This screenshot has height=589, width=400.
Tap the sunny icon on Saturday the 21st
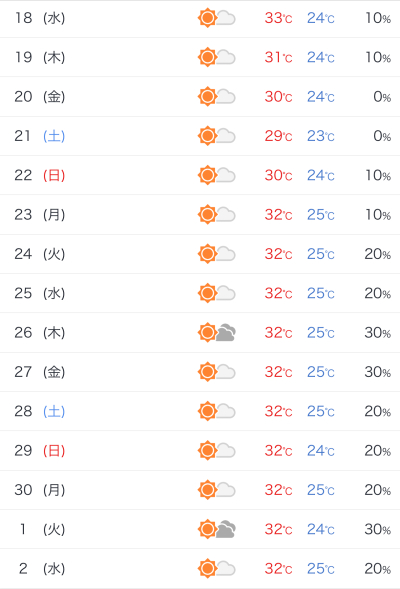(x=216, y=136)
